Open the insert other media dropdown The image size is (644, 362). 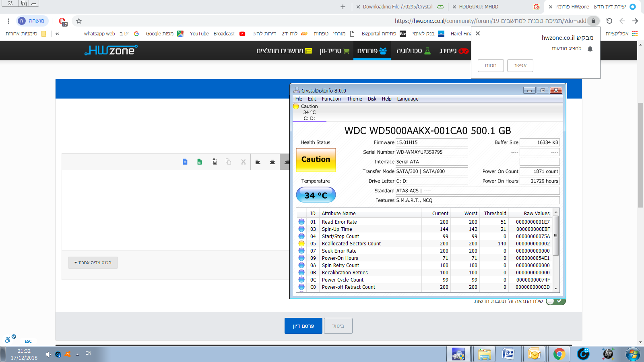93,263
